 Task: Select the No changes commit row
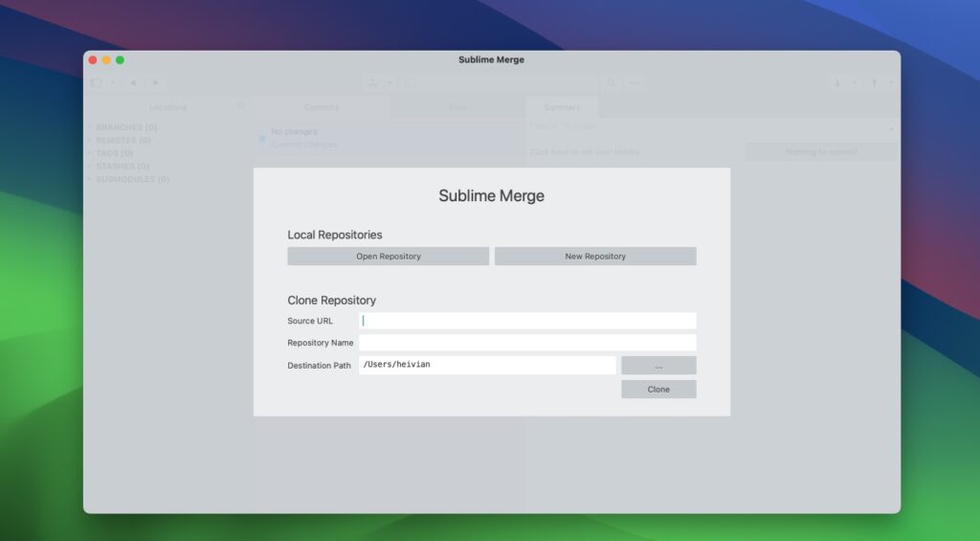[x=390, y=138]
